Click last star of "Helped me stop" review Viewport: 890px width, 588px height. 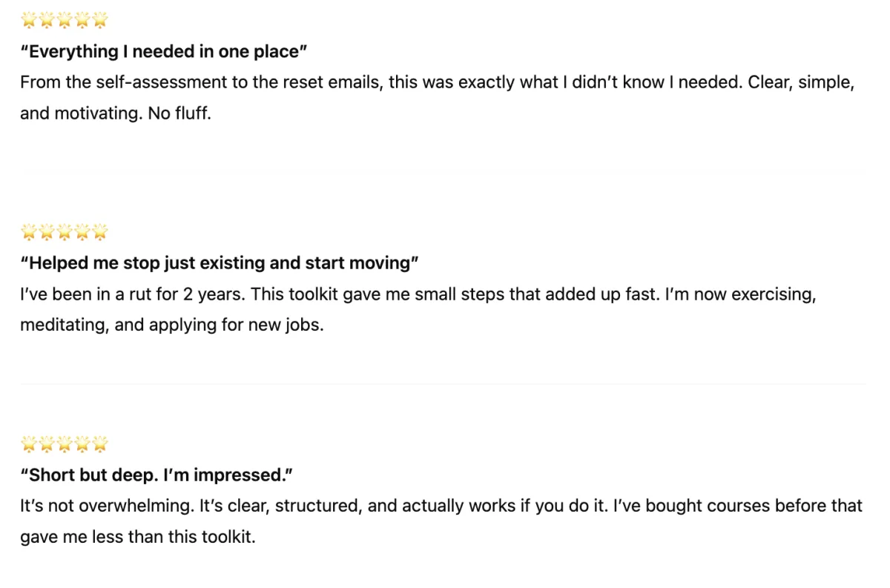tap(100, 232)
